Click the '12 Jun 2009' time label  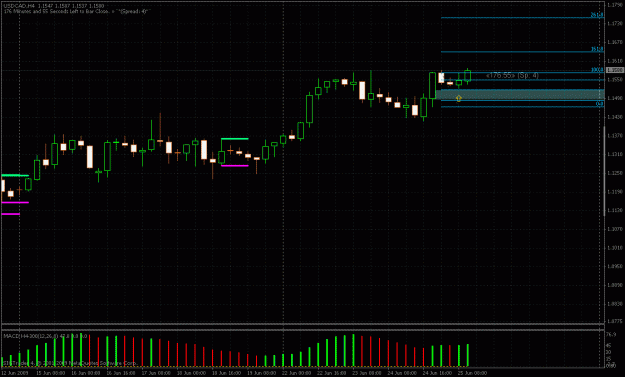(15, 373)
